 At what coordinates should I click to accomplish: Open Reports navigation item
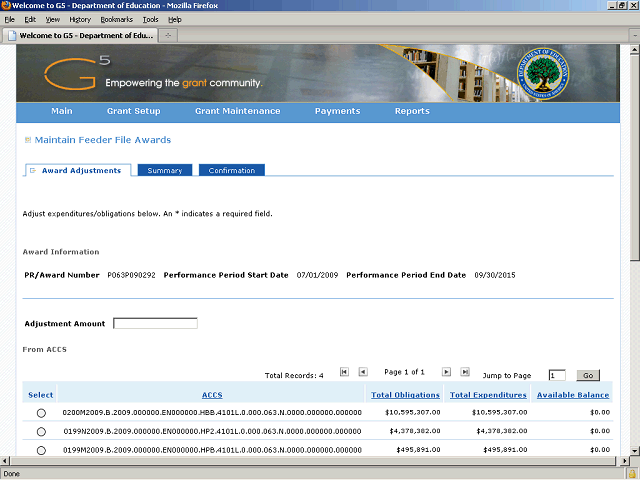(412, 111)
